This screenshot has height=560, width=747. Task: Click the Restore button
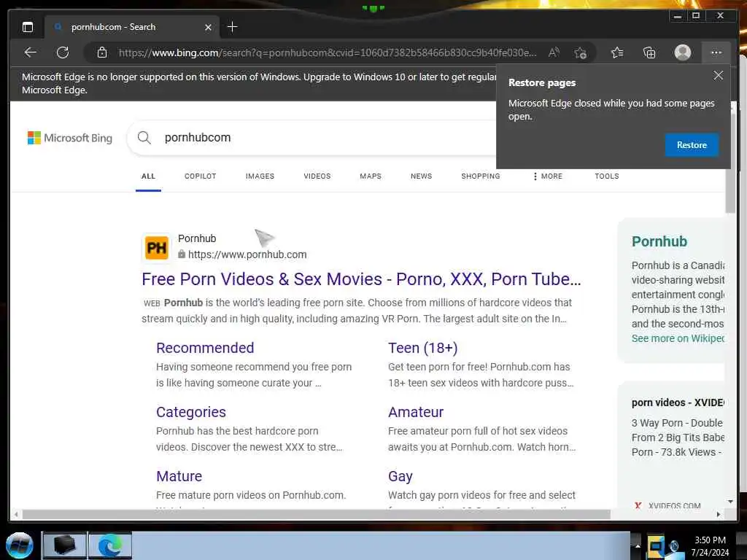(692, 145)
